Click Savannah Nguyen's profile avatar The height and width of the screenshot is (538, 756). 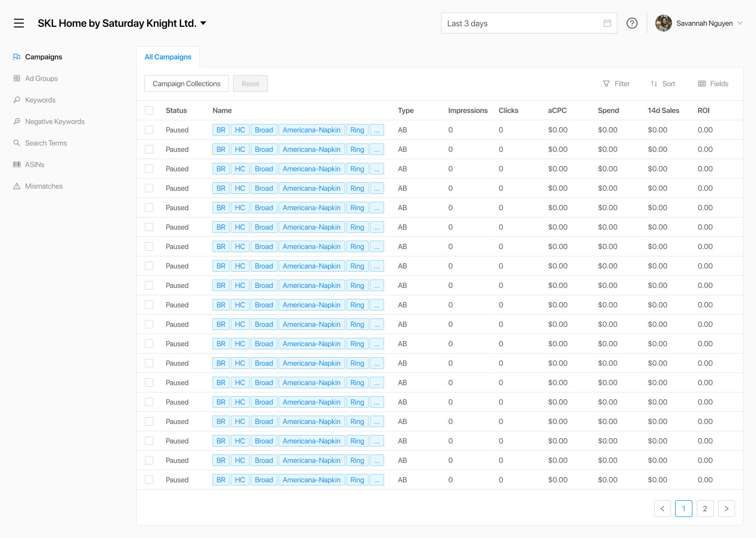[664, 23]
